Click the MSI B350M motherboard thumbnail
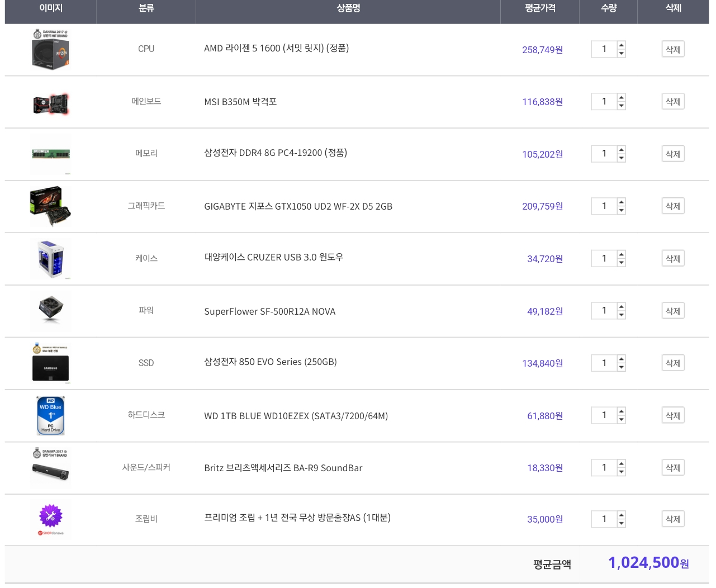Image resolution: width=716 pixels, height=588 pixels. point(50,103)
